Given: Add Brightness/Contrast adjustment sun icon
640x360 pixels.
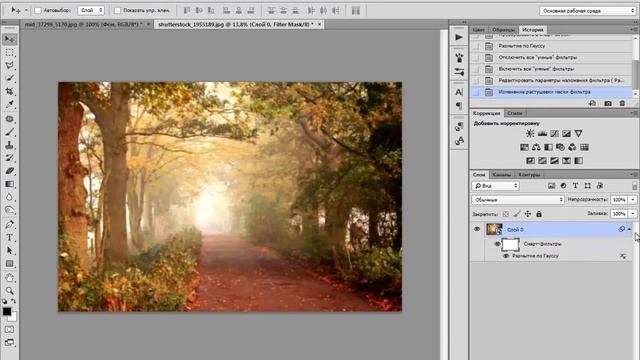Looking at the screenshot, I should point(530,133).
